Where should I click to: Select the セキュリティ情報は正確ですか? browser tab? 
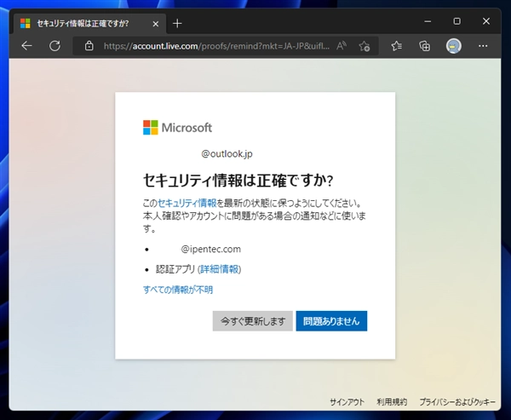tap(89, 24)
